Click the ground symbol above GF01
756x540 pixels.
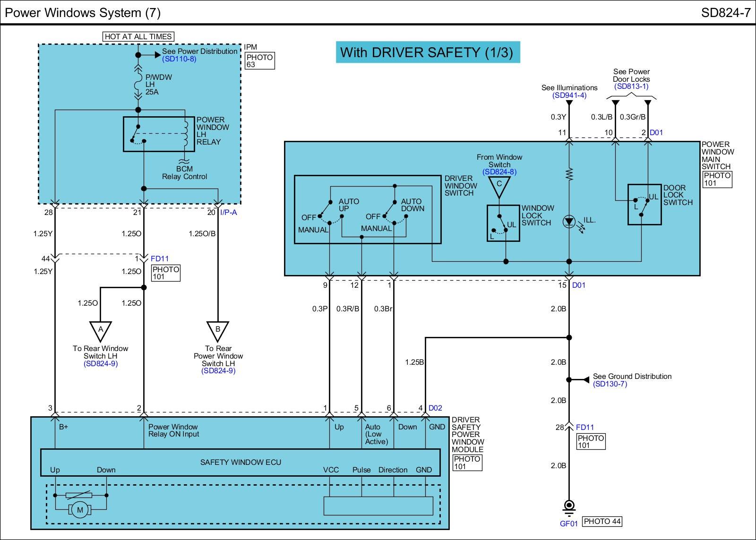point(569,508)
